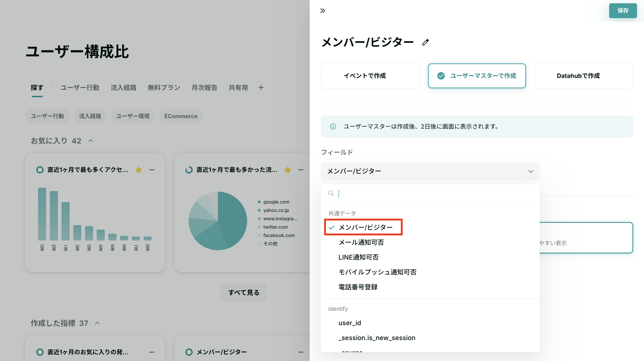The image size is (644, 361).
Task: Toggle www.instagra... legend entry
Action: click(x=278, y=218)
